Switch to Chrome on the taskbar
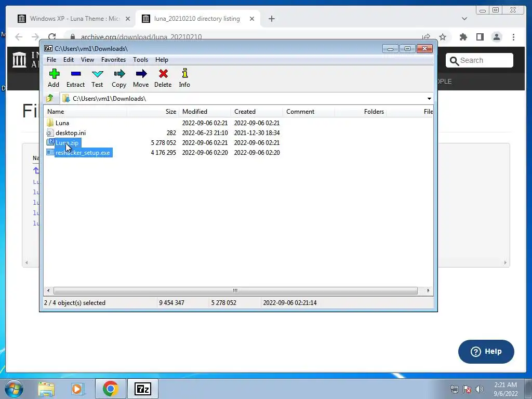 coord(110,389)
